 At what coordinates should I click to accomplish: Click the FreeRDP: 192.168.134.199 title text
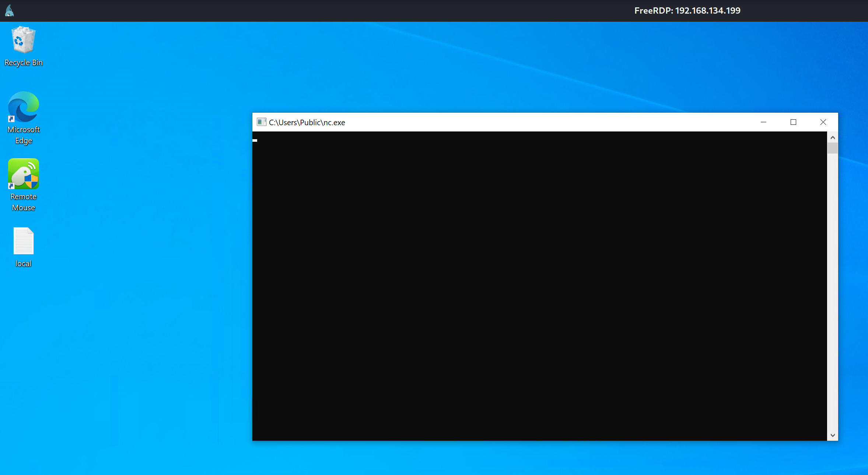click(x=687, y=11)
